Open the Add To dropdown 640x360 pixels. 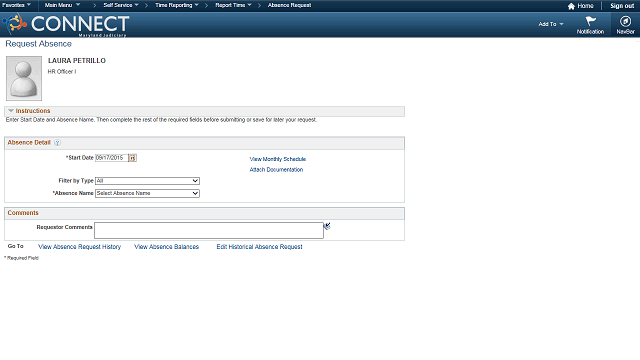click(x=551, y=24)
